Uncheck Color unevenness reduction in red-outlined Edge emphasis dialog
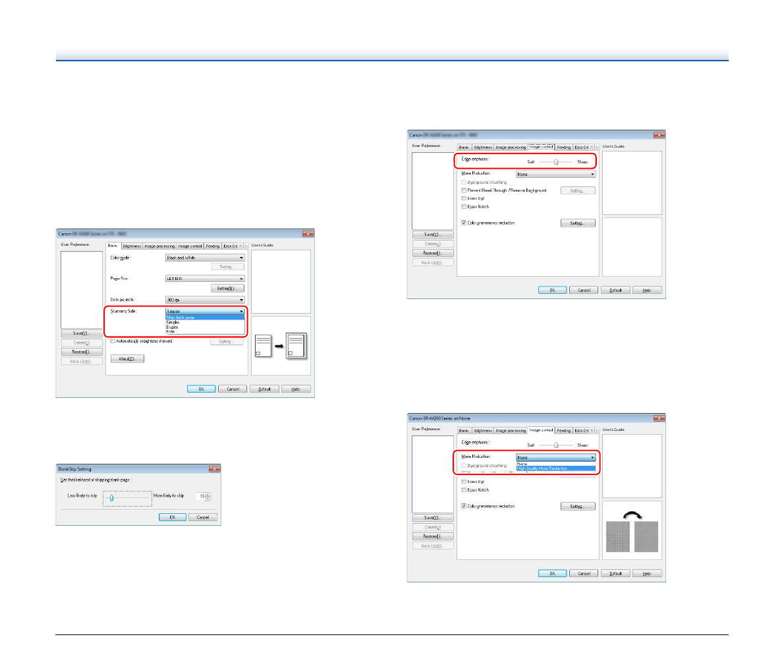The image size is (784, 672). coord(464,223)
